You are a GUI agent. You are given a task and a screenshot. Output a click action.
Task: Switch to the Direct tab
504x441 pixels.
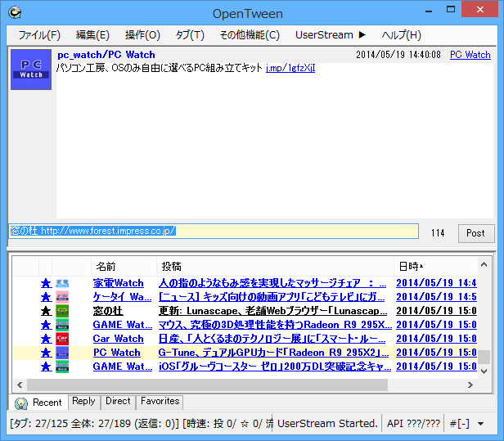118,402
